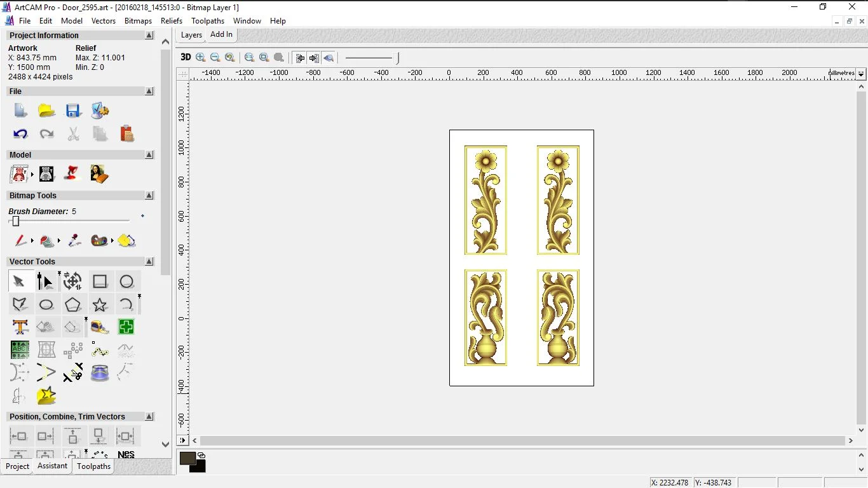Select the Create Star vector tool

point(100,305)
